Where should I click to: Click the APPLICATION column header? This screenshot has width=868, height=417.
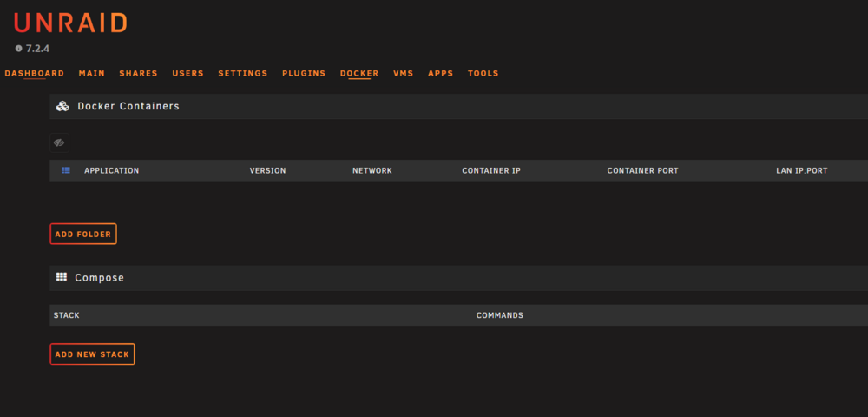pos(112,170)
